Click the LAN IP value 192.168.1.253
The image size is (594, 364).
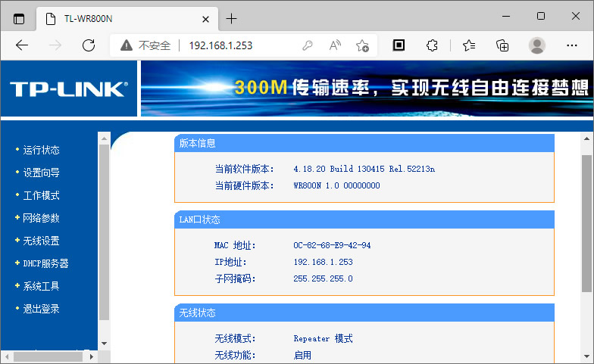click(323, 262)
